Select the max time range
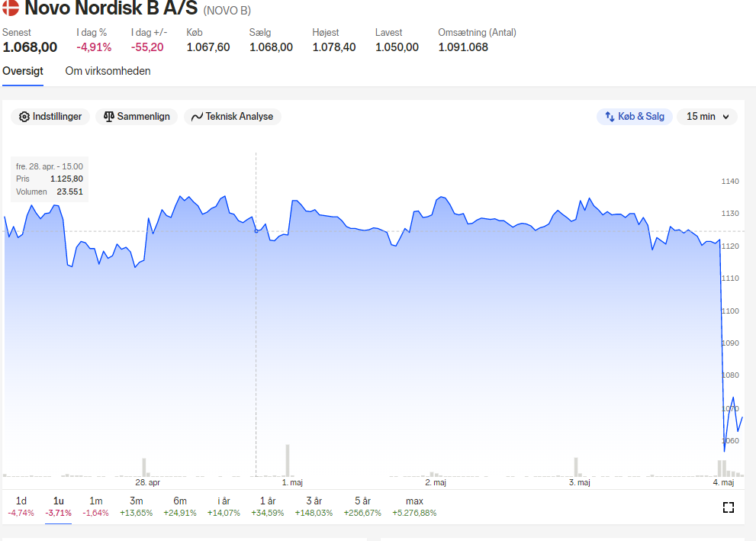The width and height of the screenshot is (756, 541). (x=415, y=507)
